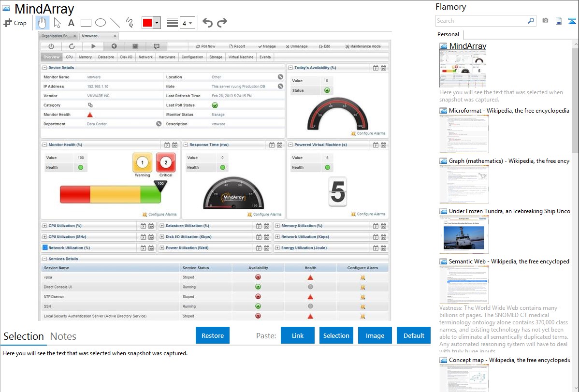This screenshot has width=579, height=392.
Task: Click the Restore button
Action: click(x=213, y=335)
